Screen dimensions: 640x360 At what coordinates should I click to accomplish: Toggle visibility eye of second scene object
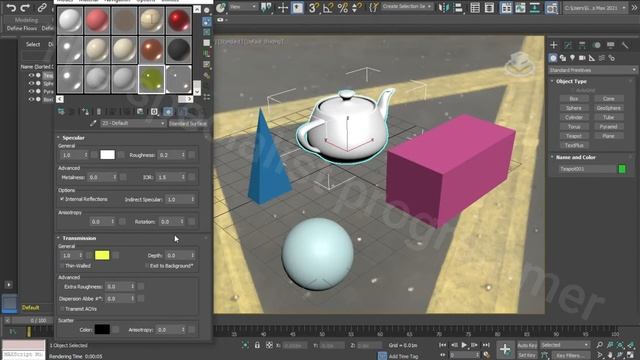(31, 83)
